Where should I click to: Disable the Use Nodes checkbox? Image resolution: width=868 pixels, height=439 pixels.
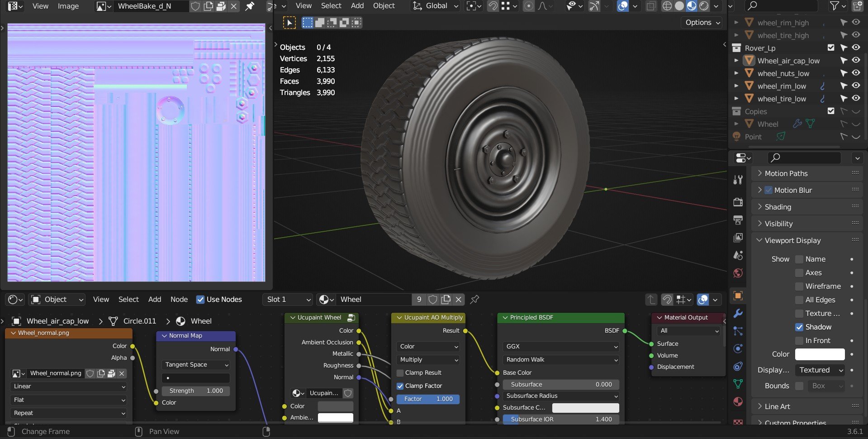pos(200,299)
